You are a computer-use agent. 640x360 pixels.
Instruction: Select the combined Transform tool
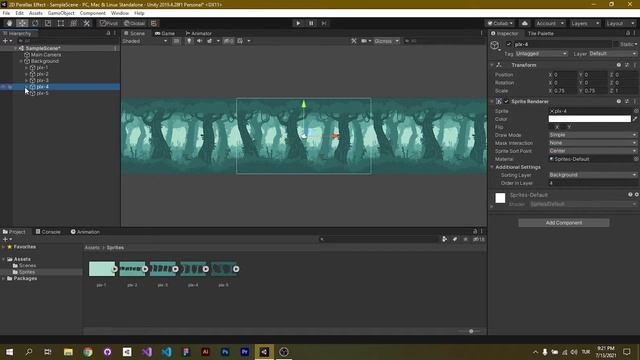click(73, 23)
